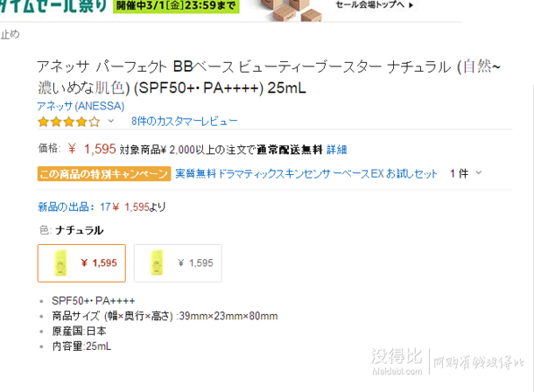The image size is (534, 392).
Task: Click the 詳細 shipping details link
Action: [336, 150]
